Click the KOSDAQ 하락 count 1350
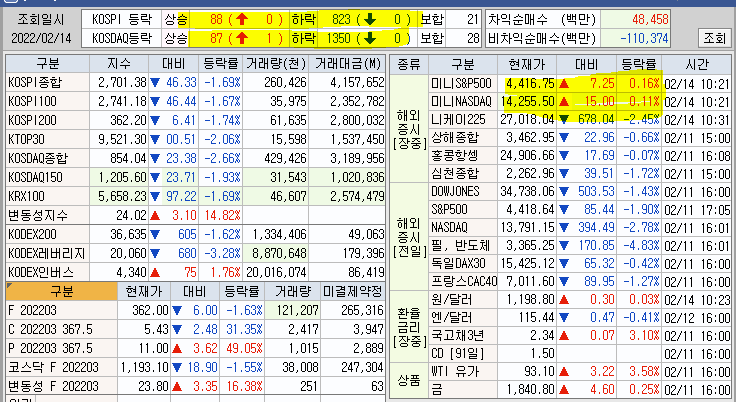 pyautogui.click(x=338, y=38)
